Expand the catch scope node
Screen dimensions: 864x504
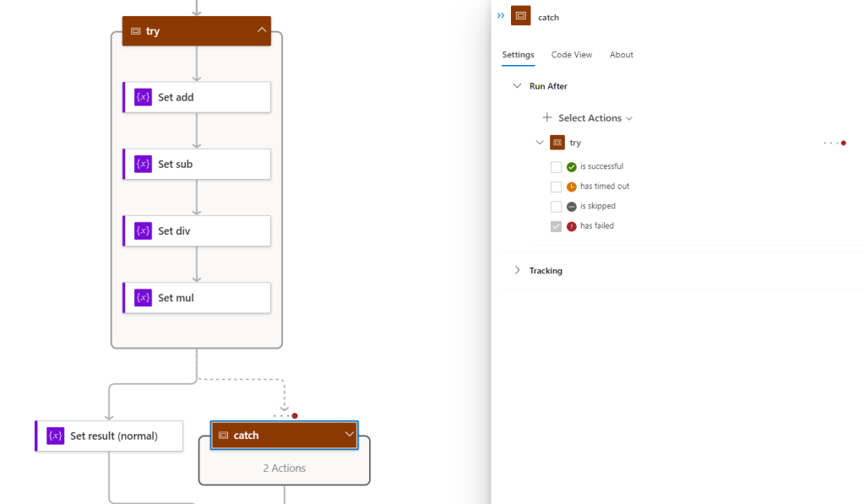click(349, 435)
